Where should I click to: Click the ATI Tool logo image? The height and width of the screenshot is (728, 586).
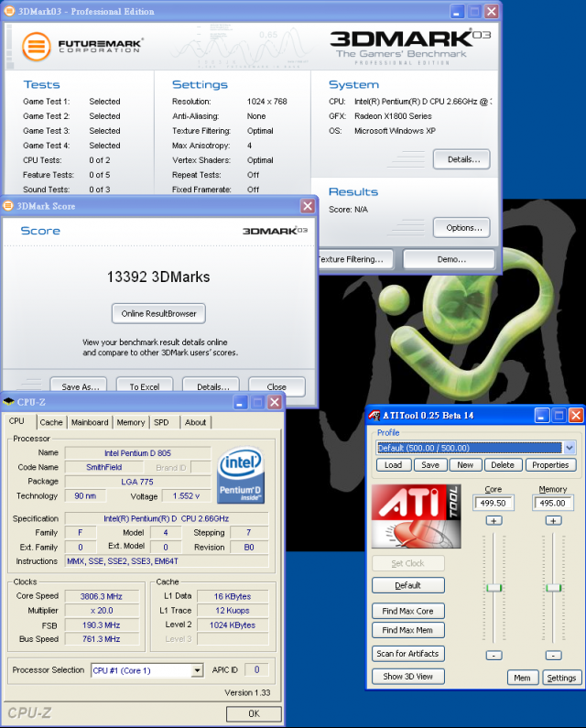point(417,516)
